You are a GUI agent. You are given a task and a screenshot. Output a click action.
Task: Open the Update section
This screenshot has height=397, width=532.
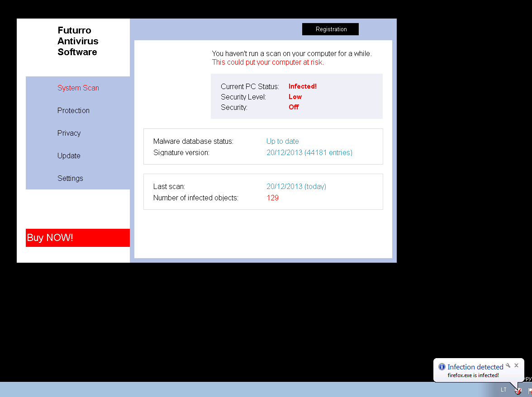[x=69, y=156]
